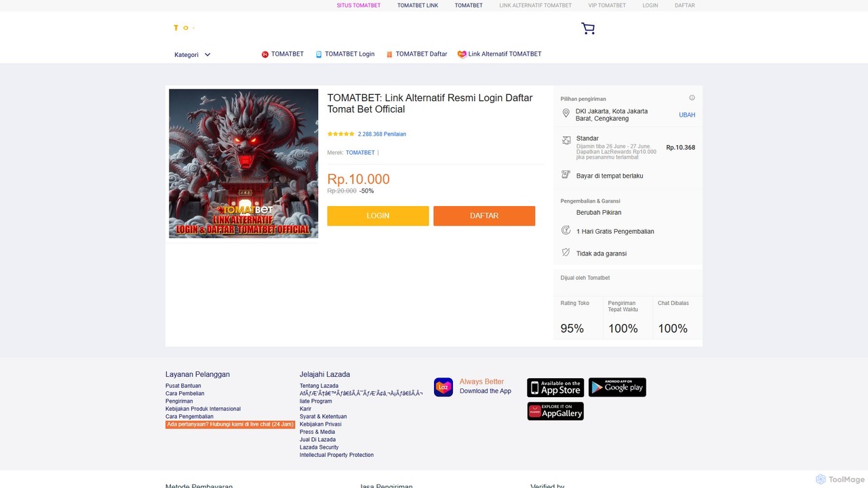Click the Always Better text
Screen dimensions: 868x488
(x=482, y=382)
